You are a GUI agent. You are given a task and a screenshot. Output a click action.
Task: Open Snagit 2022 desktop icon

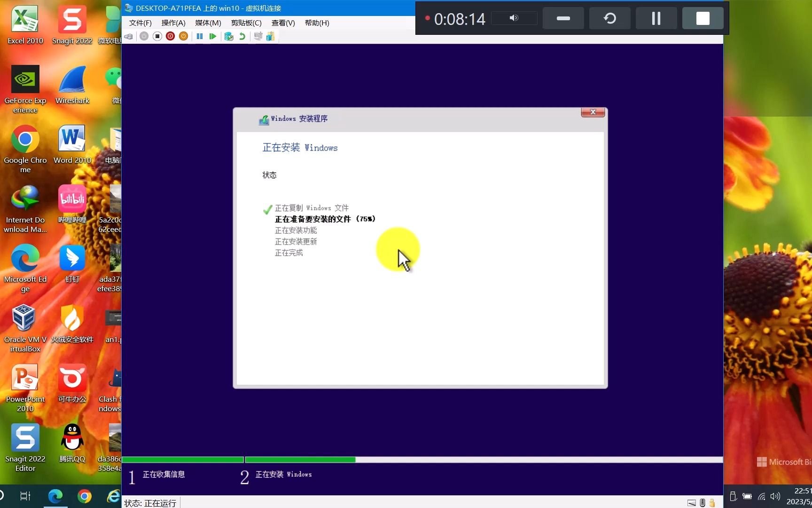[72, 25]
